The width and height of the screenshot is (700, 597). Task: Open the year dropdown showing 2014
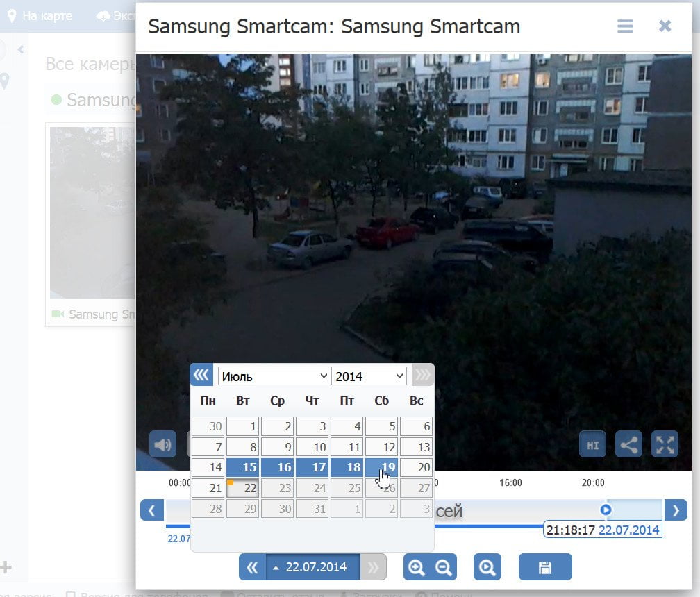click(369, 376)
